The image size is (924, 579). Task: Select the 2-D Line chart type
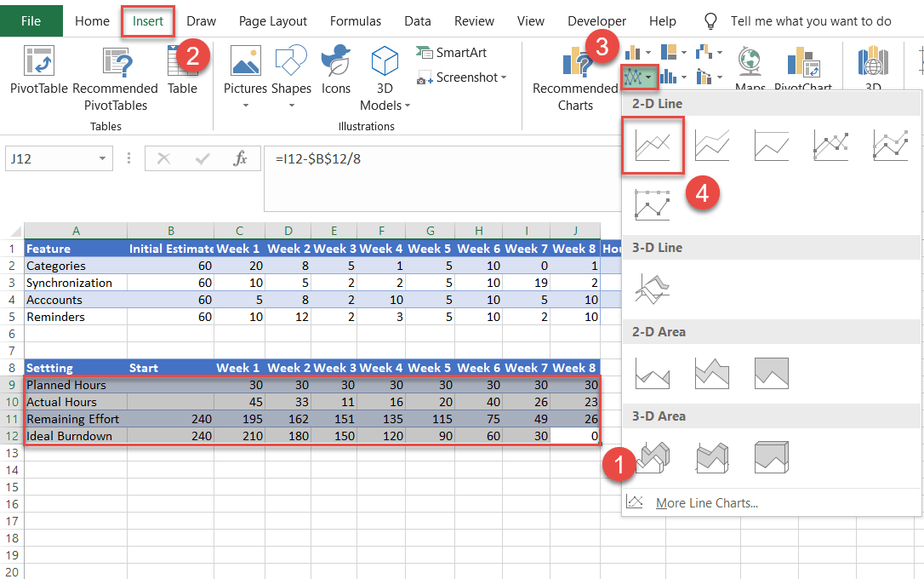click(653, 145)
